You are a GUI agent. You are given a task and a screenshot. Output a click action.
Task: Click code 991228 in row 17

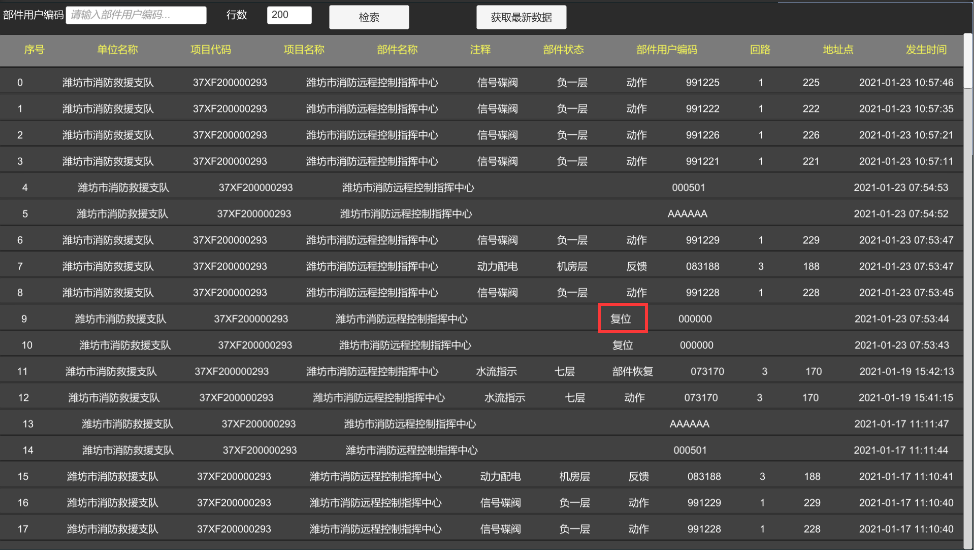point(704,529)
